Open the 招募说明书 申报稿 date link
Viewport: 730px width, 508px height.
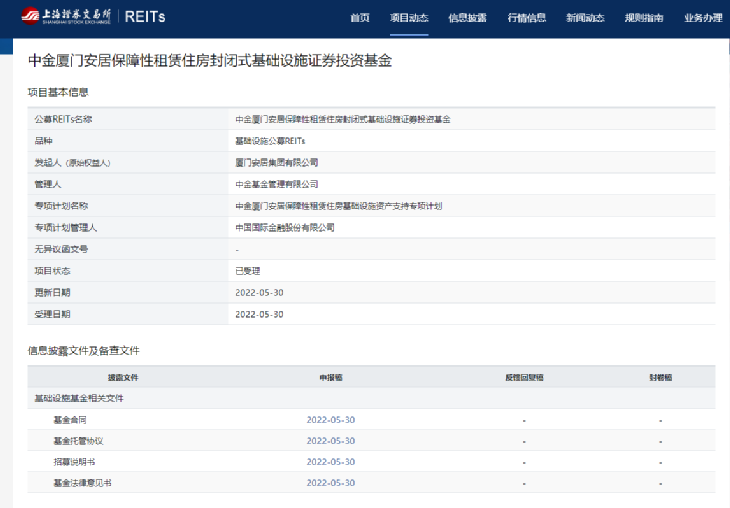[330, 462]
